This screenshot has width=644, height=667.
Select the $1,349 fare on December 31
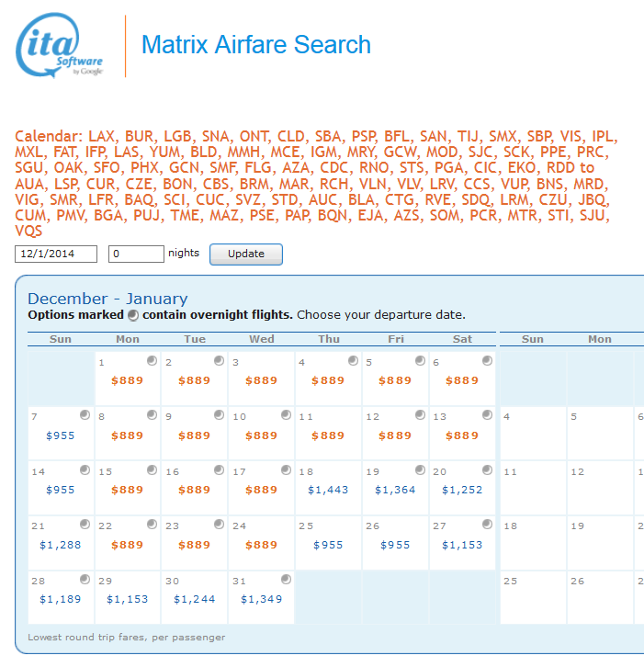point(261,600)
